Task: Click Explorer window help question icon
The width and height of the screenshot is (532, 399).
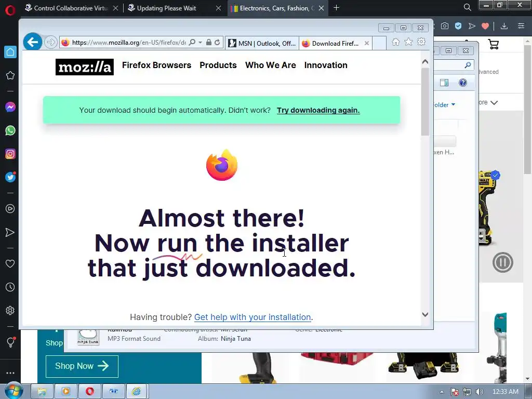Action: click(463, 83)
